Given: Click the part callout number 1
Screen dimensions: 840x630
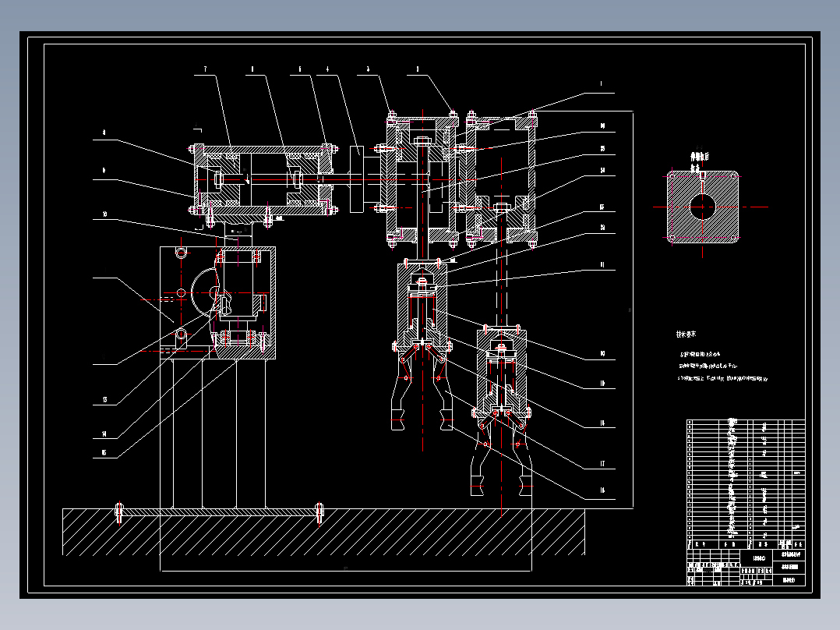Looking at the screenshot, I should [601, 83].
